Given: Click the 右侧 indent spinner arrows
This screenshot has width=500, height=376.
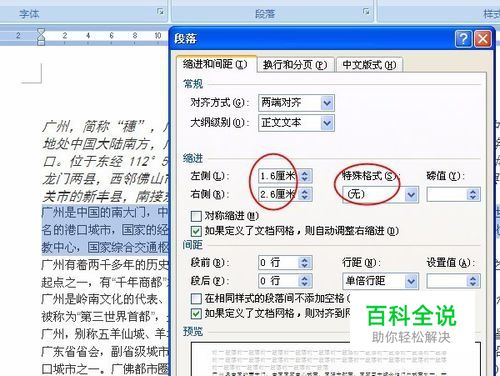Looking at the screenshot, I should coord(305,194).
